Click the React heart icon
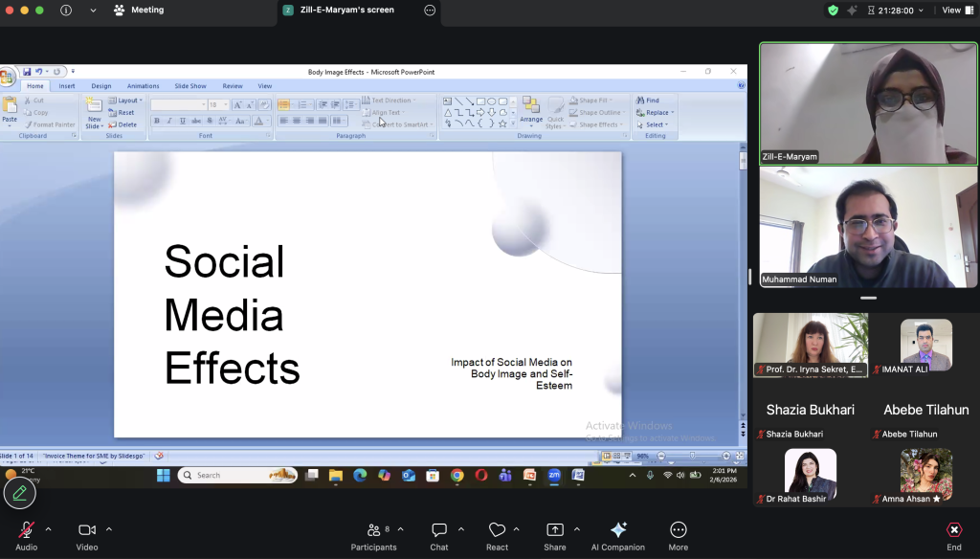This screenshot has height=559, width=980. 497,530
